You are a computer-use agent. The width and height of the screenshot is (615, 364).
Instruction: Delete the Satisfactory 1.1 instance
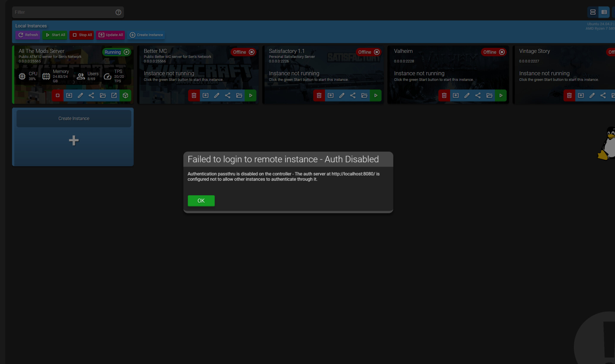click(319, 96)
